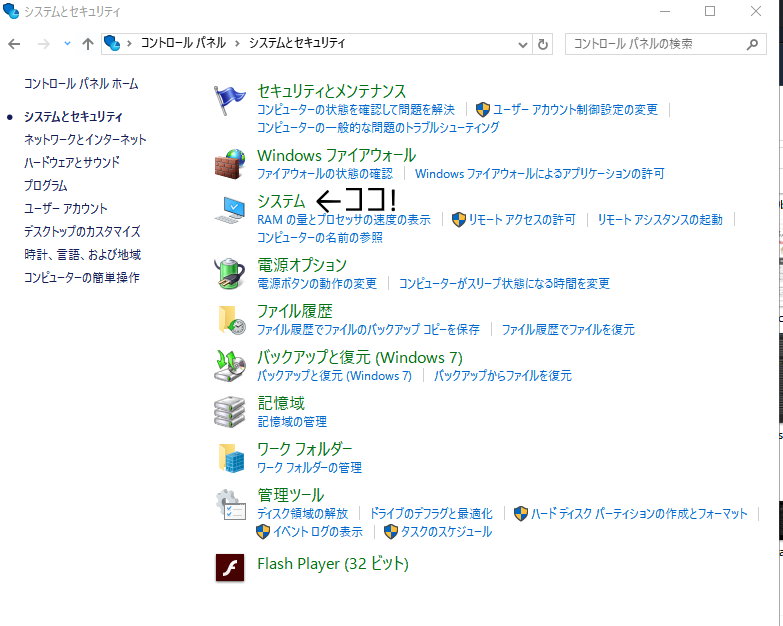Click the ワーク フォルダー icon
Image resolution: width=783 pixels, height=626 pixels.
point(231,458)
